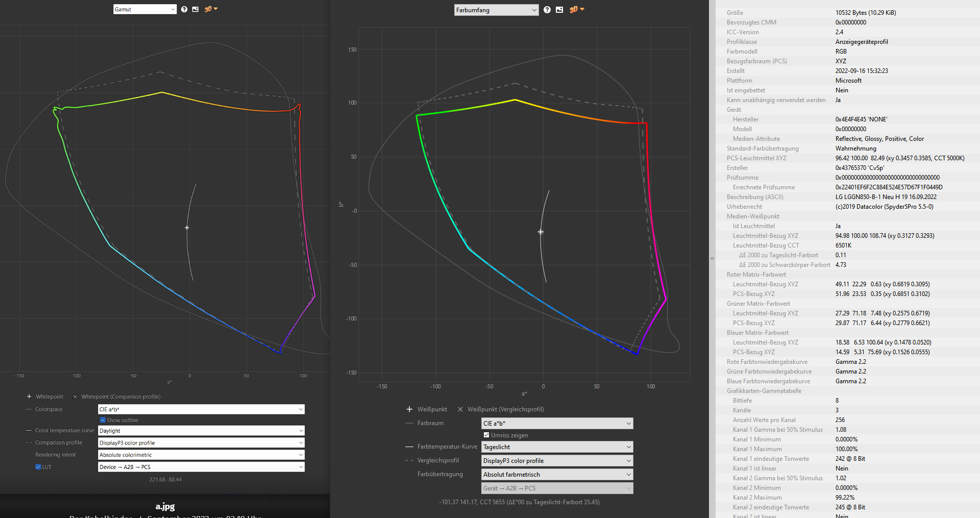Click the "6501K" Leuchtmittel-Bezug CCT value
The width and height of the screenshot is (980, 518).
[844, 245]
